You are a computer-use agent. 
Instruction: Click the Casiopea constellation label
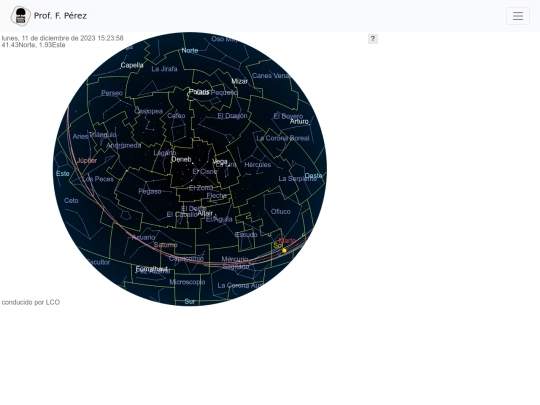148,111
